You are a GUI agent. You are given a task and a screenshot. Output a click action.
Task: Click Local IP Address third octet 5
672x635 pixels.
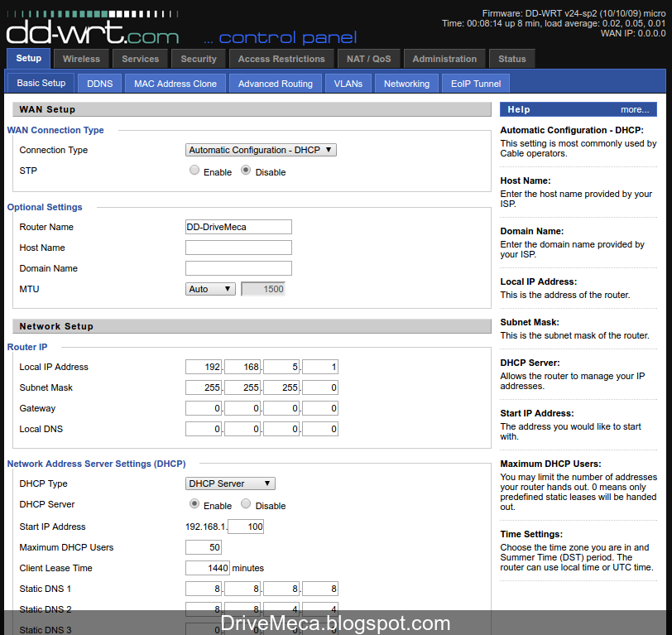tap(281, 367)
